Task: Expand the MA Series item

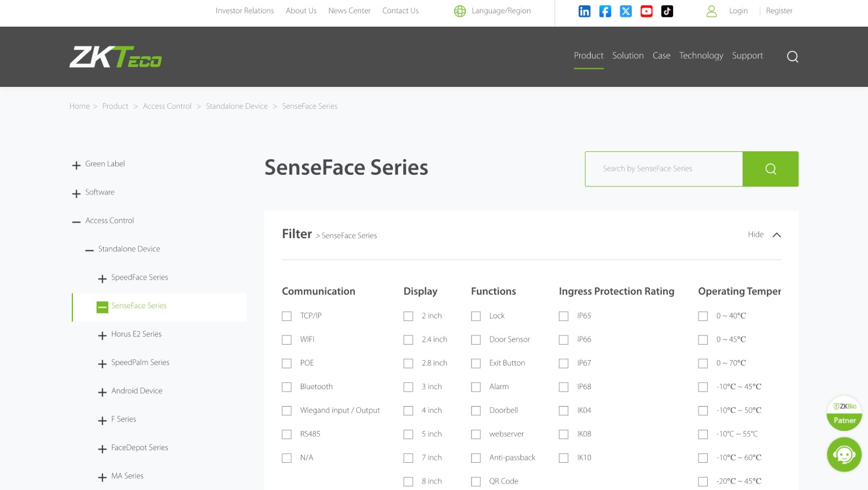Action: coord(102,477)
